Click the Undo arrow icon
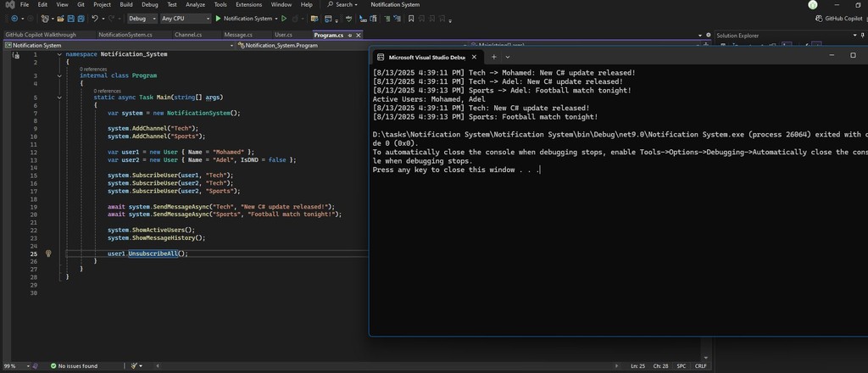868x373 pixels. pos(94,18)
